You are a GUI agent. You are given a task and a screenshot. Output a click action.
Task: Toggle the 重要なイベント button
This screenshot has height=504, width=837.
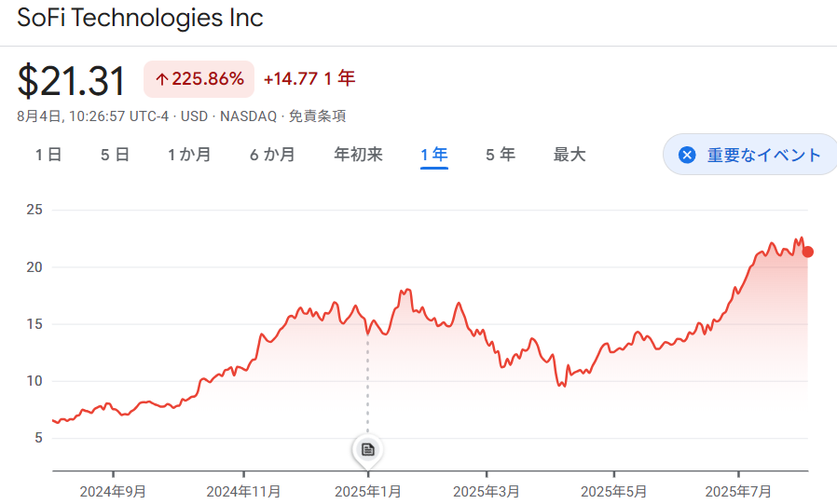click(x=750, y=155)
